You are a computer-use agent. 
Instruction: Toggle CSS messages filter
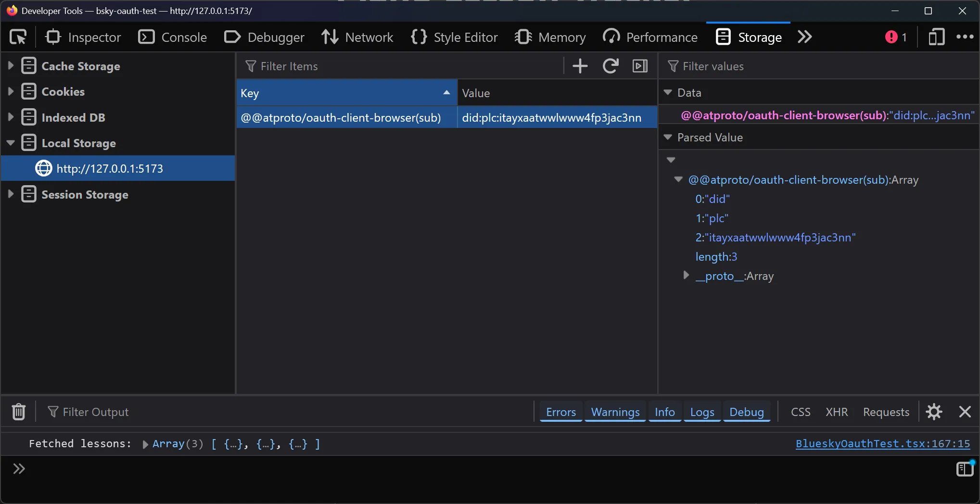(x=800, y=412)
